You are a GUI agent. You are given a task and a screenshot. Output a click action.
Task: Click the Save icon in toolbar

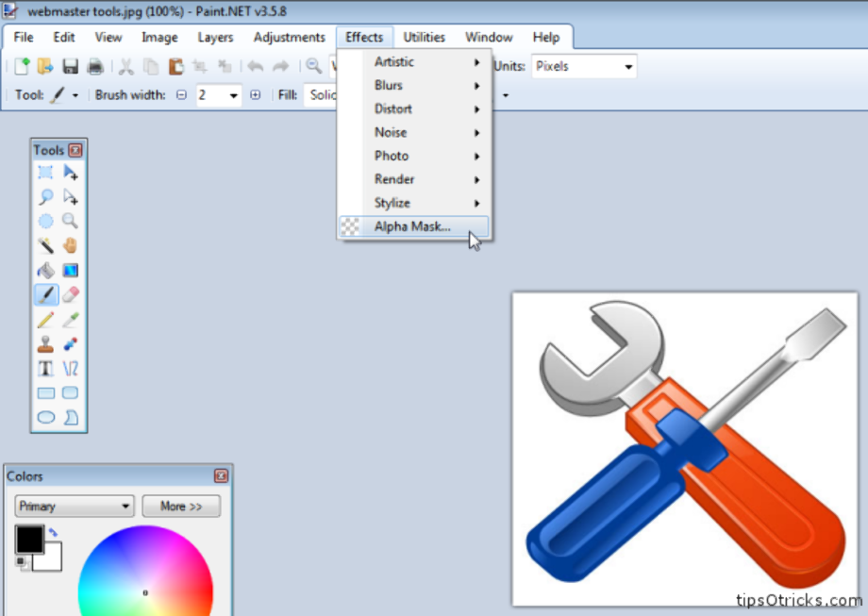coord(70,66)
